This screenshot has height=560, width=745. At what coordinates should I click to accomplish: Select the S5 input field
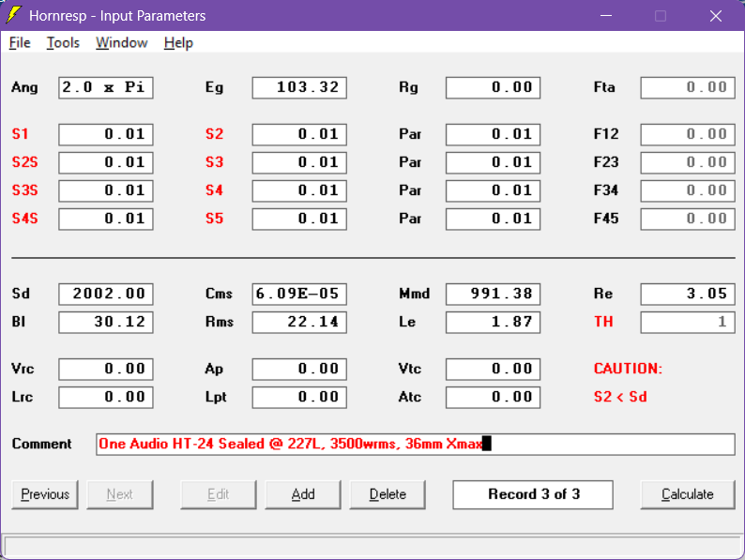click(299, 219)
